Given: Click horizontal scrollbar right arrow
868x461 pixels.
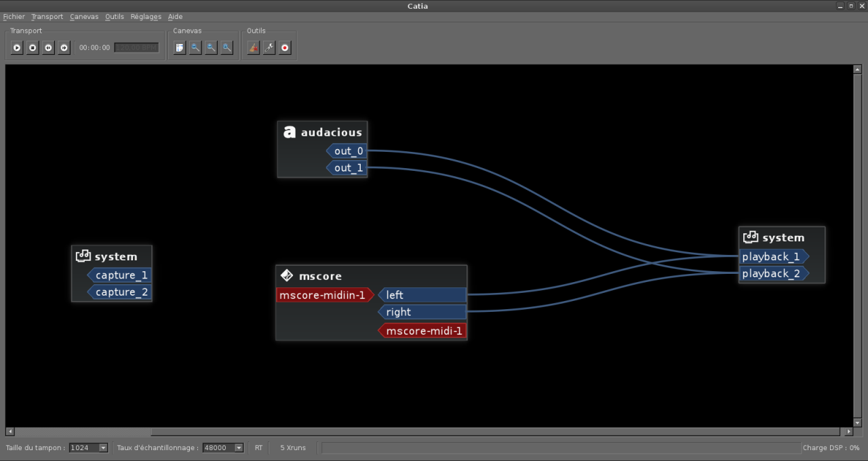Looking at the screenshot, I should coord(848,431).
